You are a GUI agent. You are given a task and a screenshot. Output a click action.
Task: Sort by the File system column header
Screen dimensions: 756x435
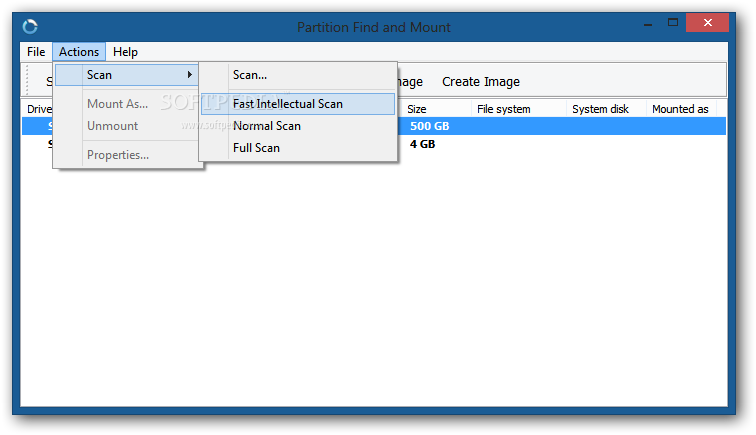[519, 109]
